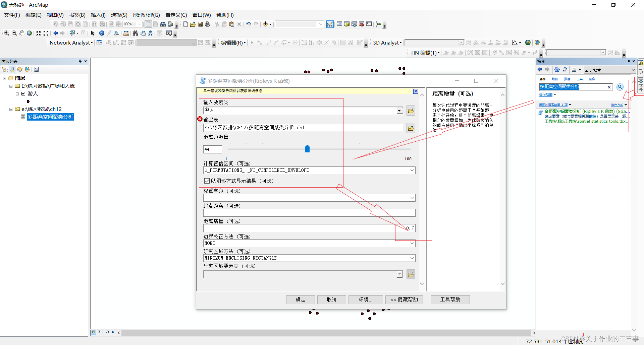
Task: Print the map
Action: [208, 24]
